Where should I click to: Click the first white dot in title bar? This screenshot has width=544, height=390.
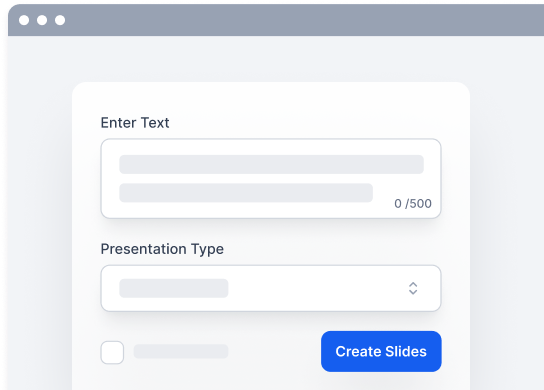24,20
